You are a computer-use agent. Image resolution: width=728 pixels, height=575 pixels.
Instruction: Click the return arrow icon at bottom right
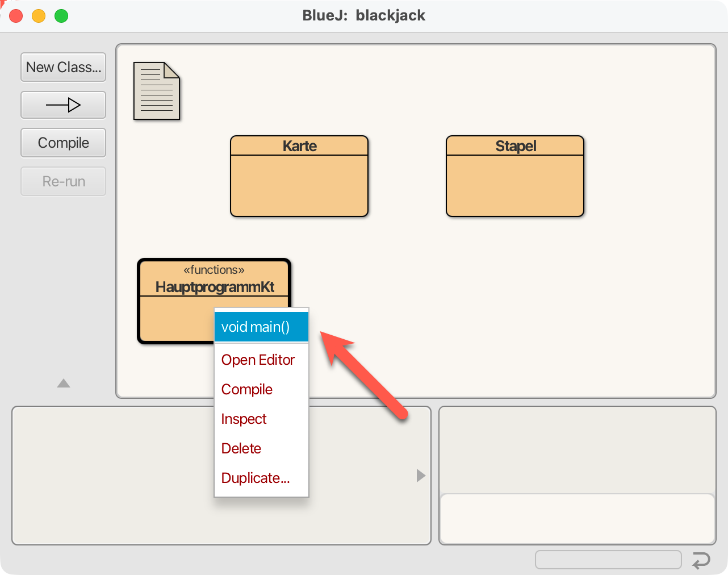(701, 560)
